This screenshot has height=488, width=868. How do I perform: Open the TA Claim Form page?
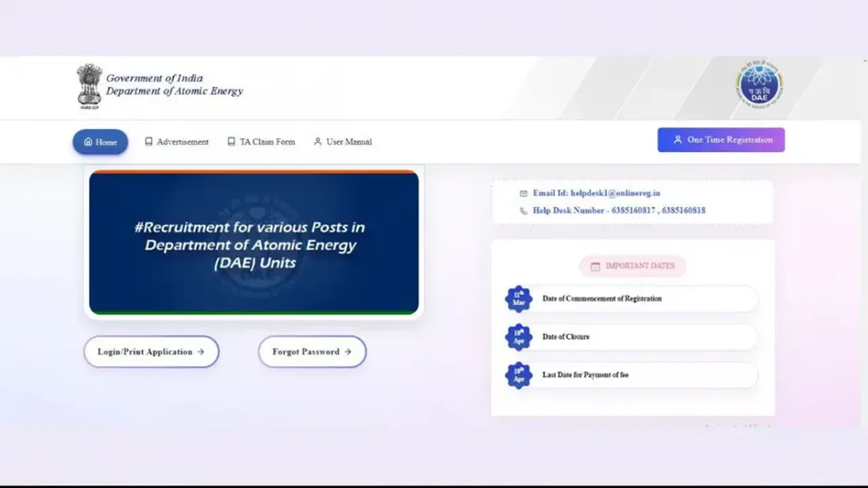tap(261, 142)
